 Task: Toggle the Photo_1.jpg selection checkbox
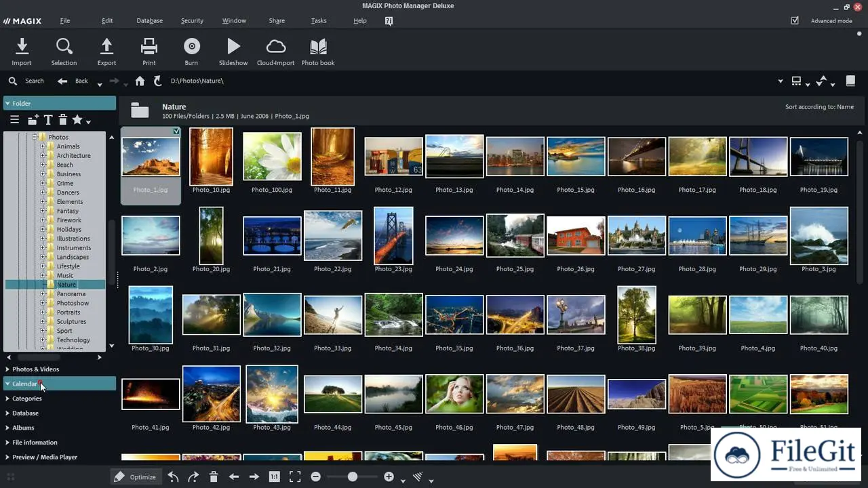tap(176, 131)
